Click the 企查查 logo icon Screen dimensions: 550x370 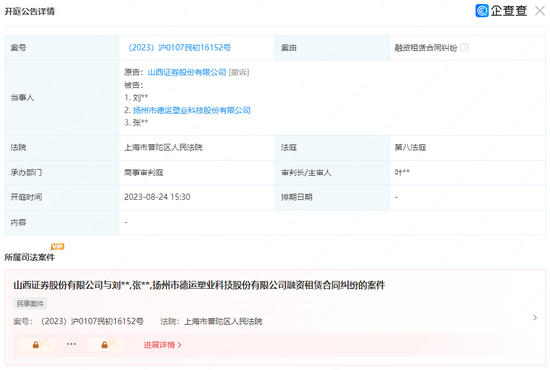point(482,11)
